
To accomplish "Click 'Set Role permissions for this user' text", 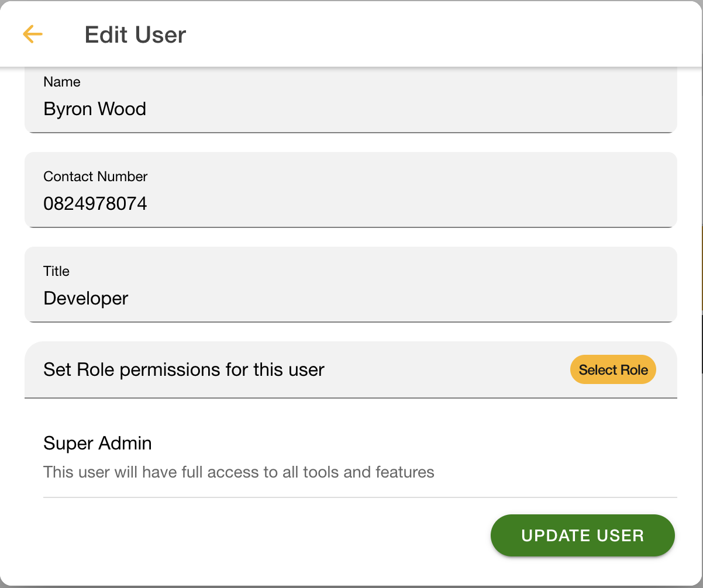I will coord(184,370).
